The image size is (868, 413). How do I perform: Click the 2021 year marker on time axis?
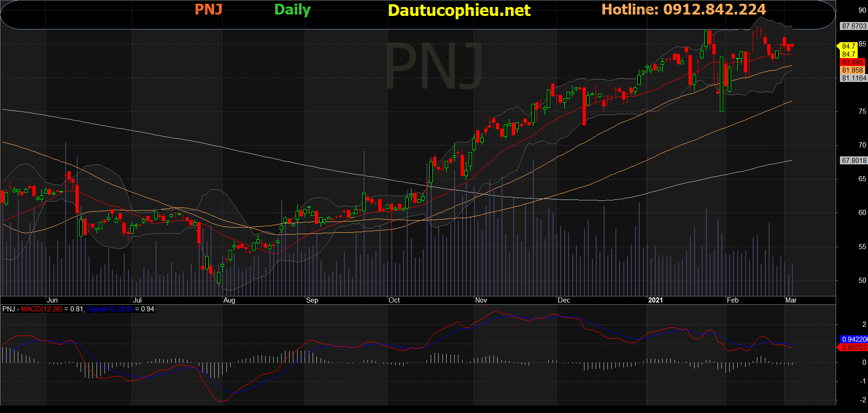[655, 300]
